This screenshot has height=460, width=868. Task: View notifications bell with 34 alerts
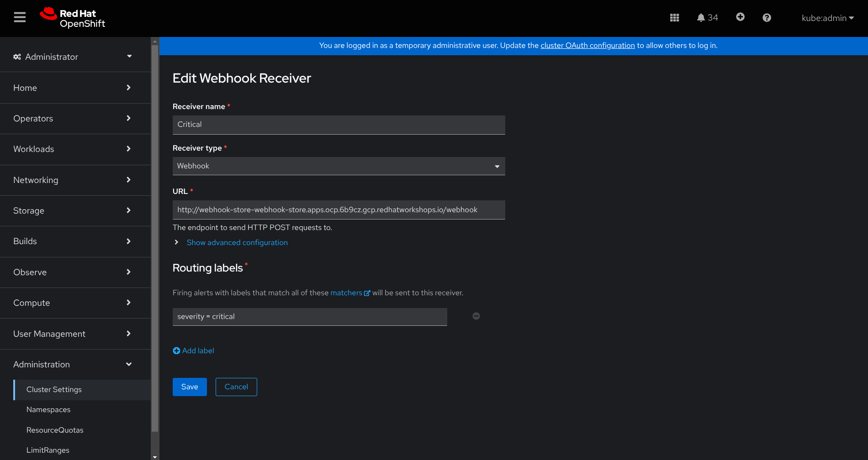[x=707, y=18]
